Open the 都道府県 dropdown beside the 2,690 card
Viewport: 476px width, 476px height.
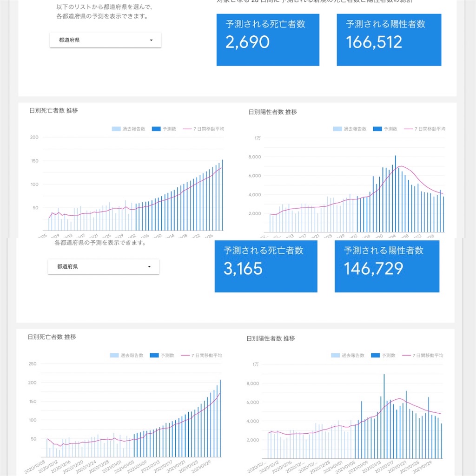(106, 40)
